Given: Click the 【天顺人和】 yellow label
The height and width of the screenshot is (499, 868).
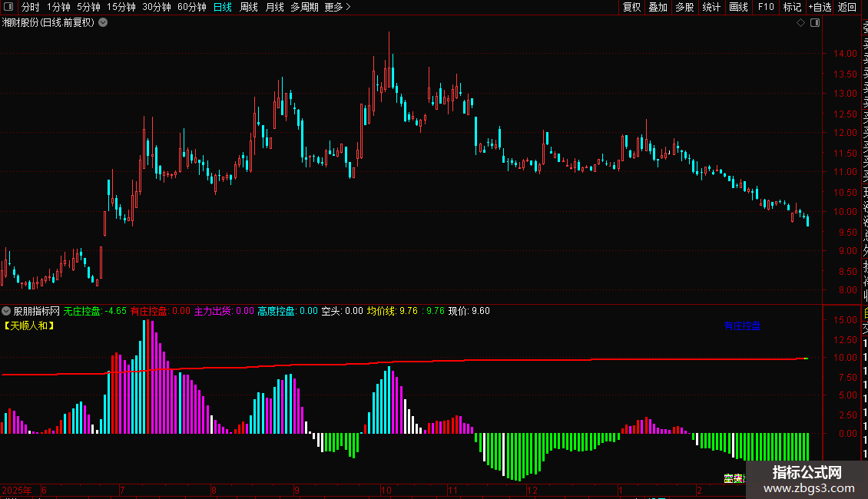Looking at the screenshot, I should [28, 326].
